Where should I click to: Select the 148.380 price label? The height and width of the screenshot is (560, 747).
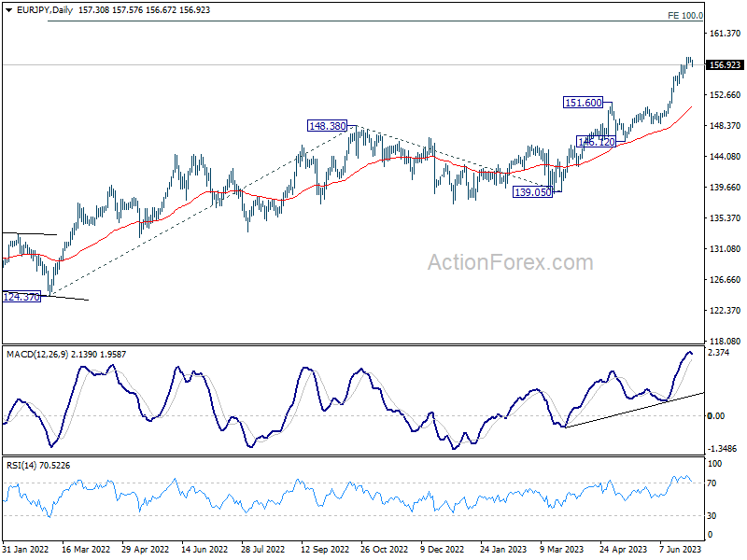(x=328, y=126)
